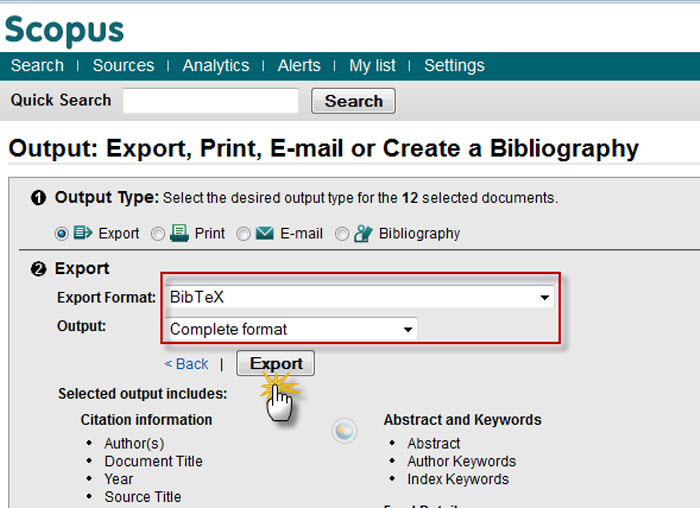The height and width of the screenshot is (508, 700).
Task: Click the Print printer icon
Action: 179,233
